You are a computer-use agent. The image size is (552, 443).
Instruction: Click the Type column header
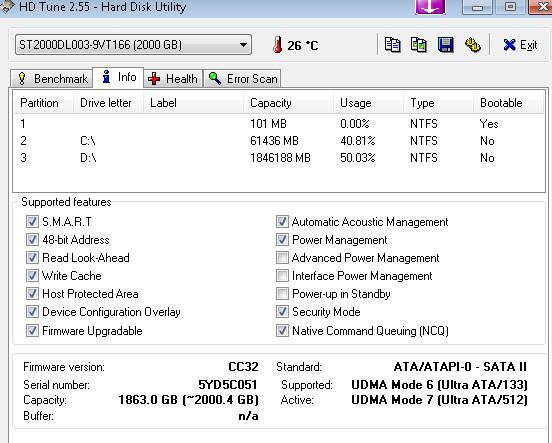pos(438,103)
